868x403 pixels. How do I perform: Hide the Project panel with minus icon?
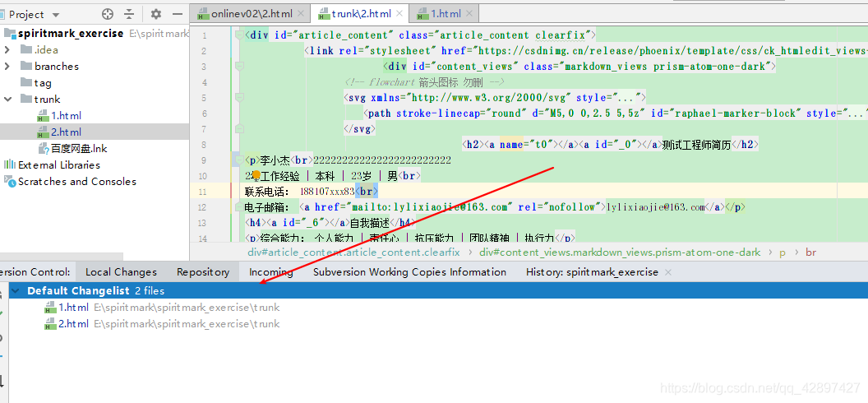[x=178, y=15]
